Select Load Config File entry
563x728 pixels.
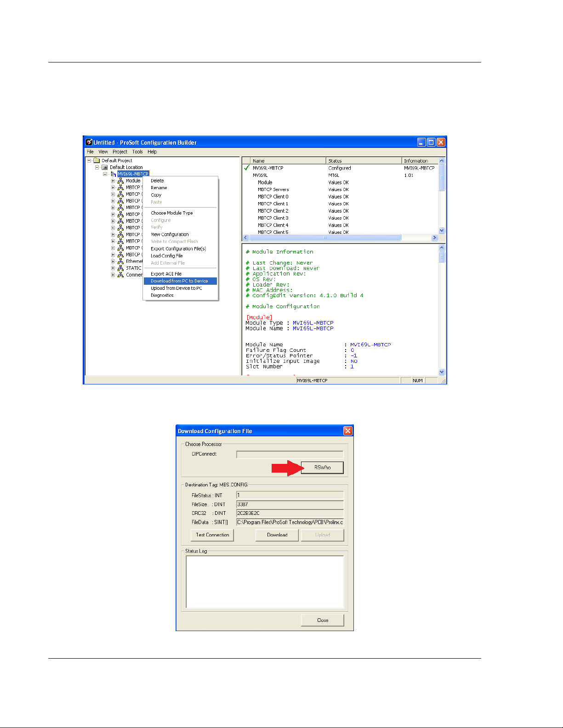(180, 256)
